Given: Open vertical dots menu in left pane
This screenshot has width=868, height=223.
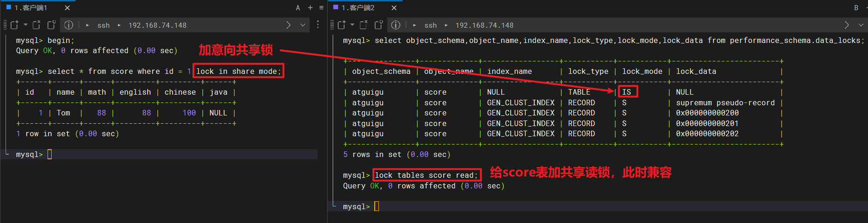Looking at the screenshot, I should tap(318, 24).
